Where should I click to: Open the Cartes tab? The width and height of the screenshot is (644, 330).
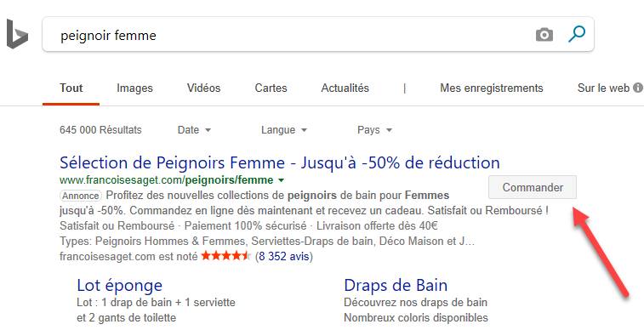pyautogui.click(x=271, y=88)
